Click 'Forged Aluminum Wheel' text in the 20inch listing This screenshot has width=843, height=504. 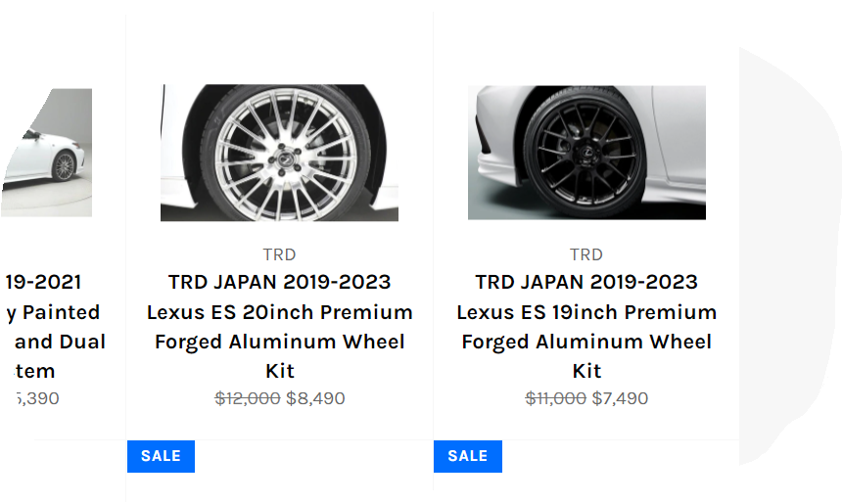[279, 343]
